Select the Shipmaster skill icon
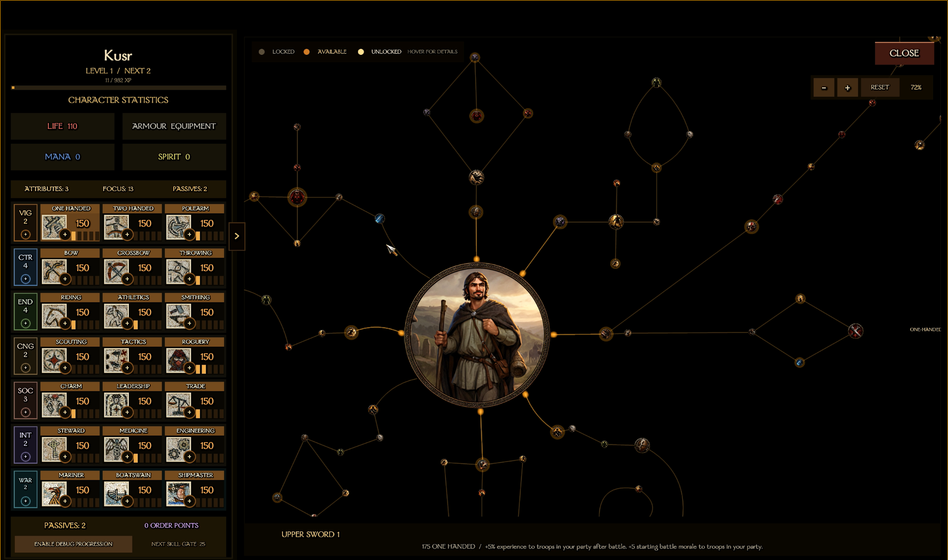Image resolution: width=948 pixels, height=560 pixels. (x=178, y=493)
